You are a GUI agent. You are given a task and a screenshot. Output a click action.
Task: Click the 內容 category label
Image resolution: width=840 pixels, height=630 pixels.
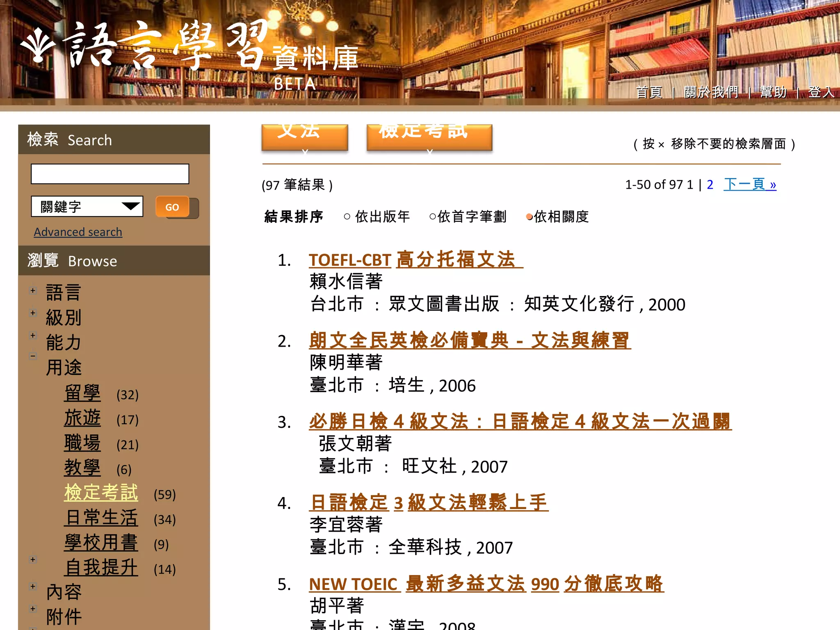(64, 592)
